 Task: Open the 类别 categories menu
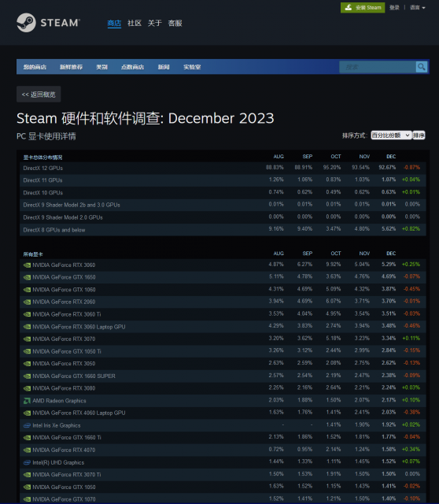coord(101,67)
